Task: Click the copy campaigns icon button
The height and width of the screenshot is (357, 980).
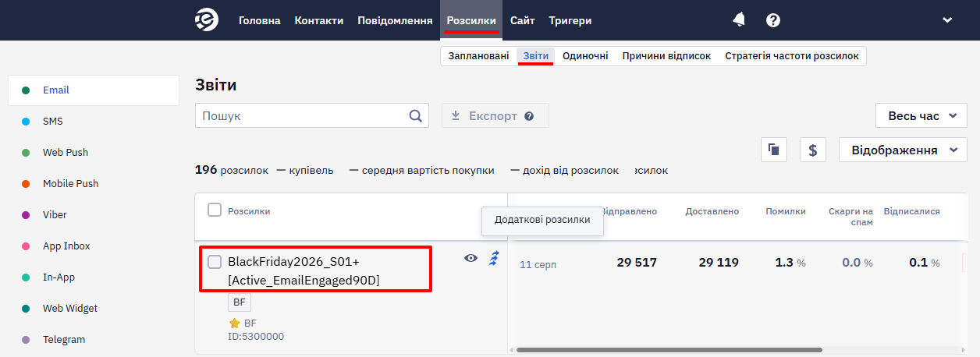Action: pyautogui.click(x=774, y=150)
